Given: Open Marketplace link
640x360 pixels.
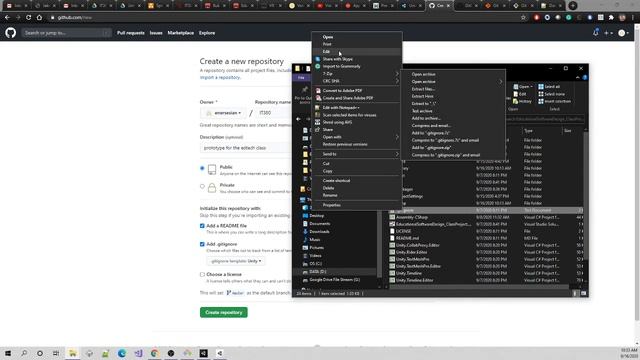Looking at the screenshot, I should point(180,33).
